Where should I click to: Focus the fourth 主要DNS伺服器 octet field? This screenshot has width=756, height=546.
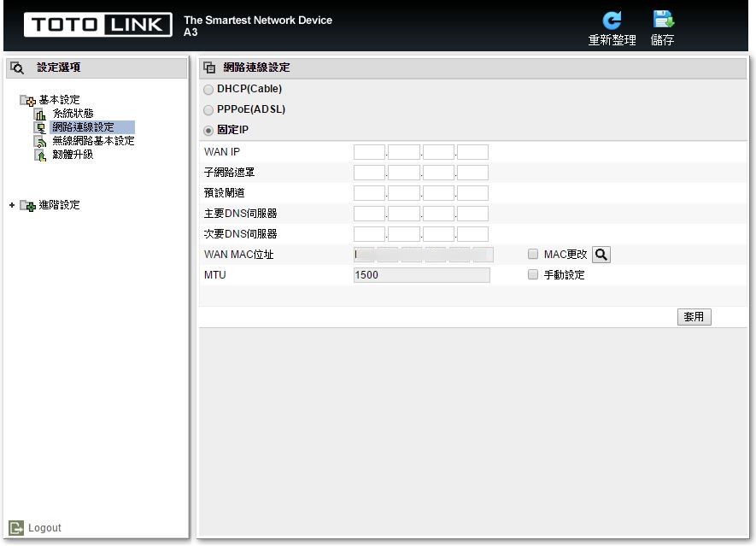(x=472, y=214)
